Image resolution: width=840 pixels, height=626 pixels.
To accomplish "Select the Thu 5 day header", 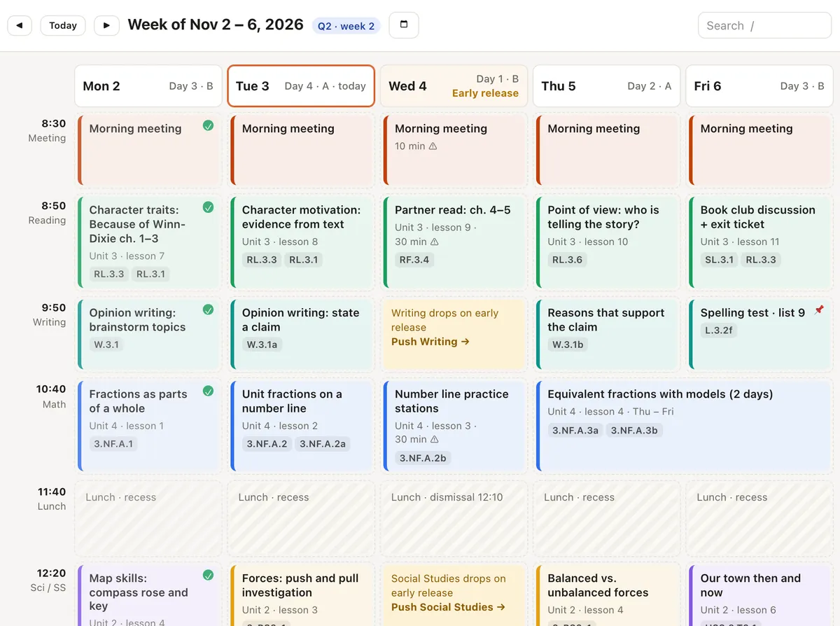I will point(606,86).
